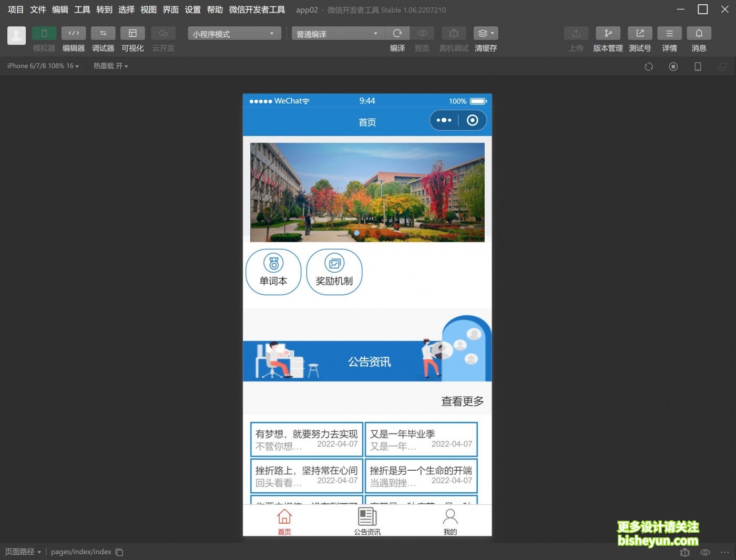This screenshot has height=560, width=736.
Task: Click the preview eye icon
Action: pyautogui.click(x=422, y=33)
